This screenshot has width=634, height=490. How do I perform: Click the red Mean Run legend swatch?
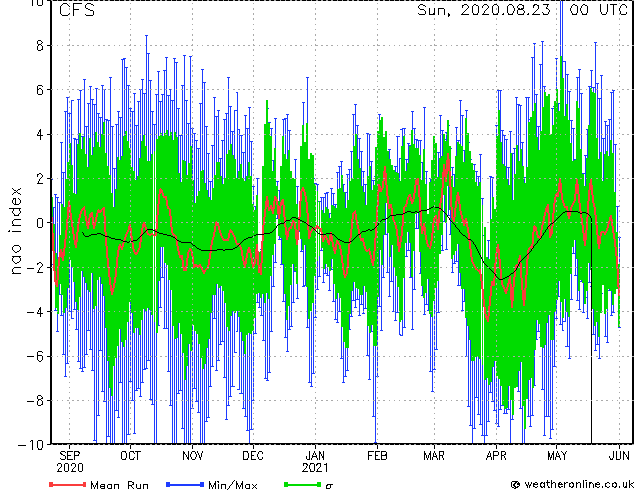[x=68, y=484]
